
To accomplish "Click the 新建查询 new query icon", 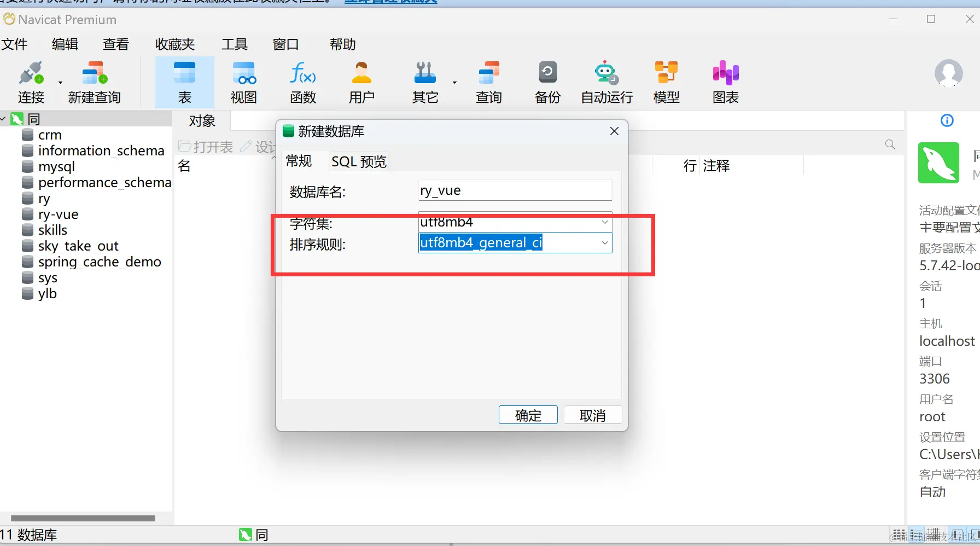I will 94,82.
